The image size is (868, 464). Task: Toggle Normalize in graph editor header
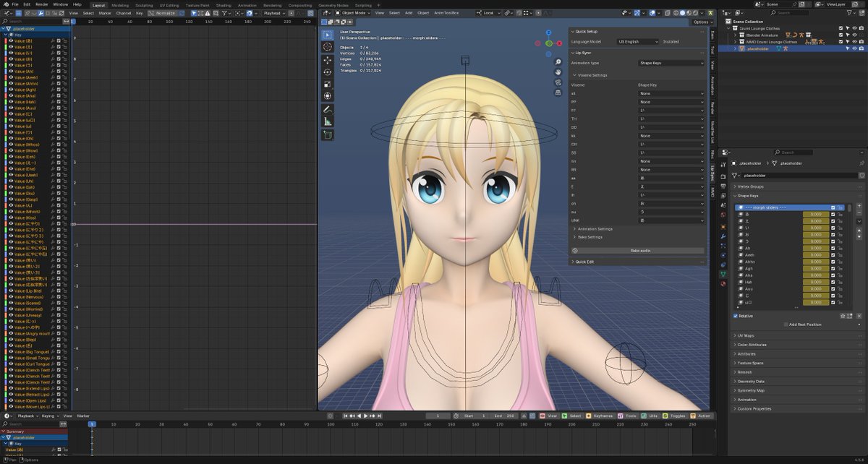(x=163, y=13)
